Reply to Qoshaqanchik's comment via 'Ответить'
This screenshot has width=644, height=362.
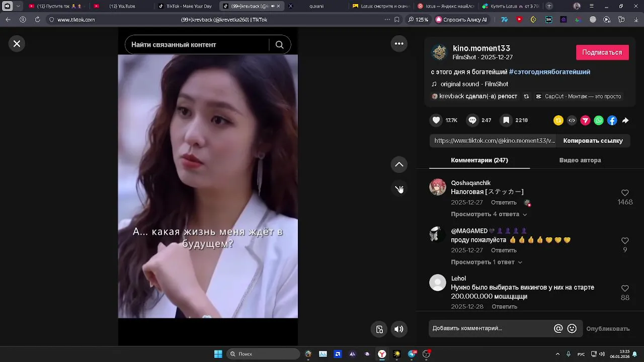point(504,203)
